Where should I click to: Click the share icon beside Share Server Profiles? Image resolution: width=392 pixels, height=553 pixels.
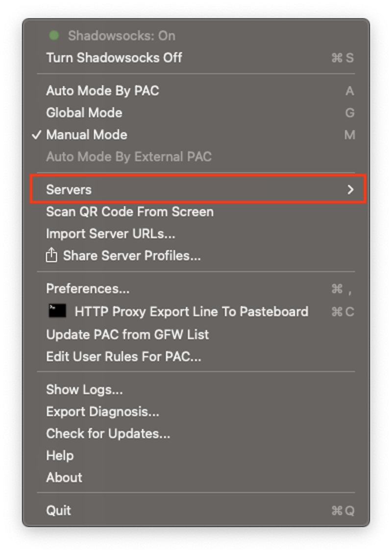point(50,255)
